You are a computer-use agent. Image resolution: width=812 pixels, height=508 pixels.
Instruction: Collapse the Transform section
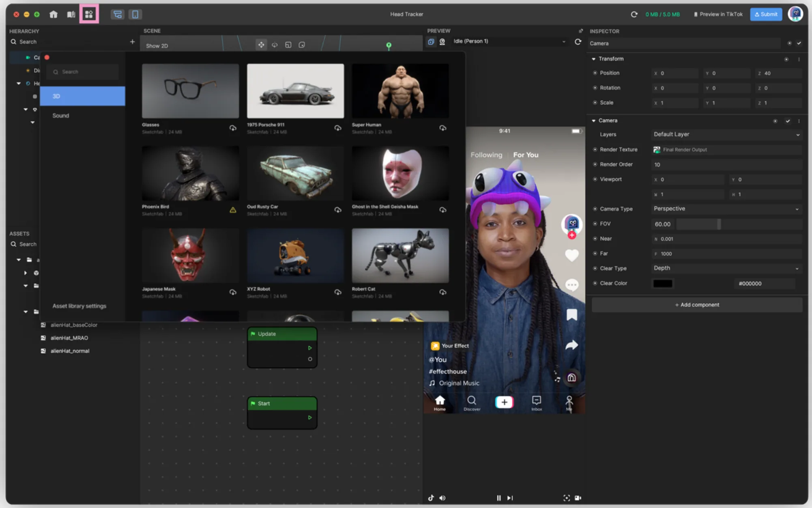pyautogui.click(x=594, y=59)
